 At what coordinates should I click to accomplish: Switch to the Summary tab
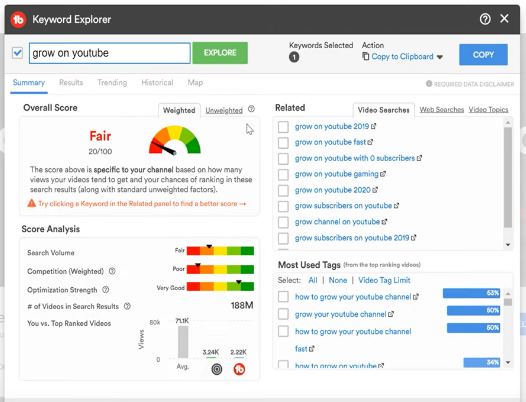(29, 83)
